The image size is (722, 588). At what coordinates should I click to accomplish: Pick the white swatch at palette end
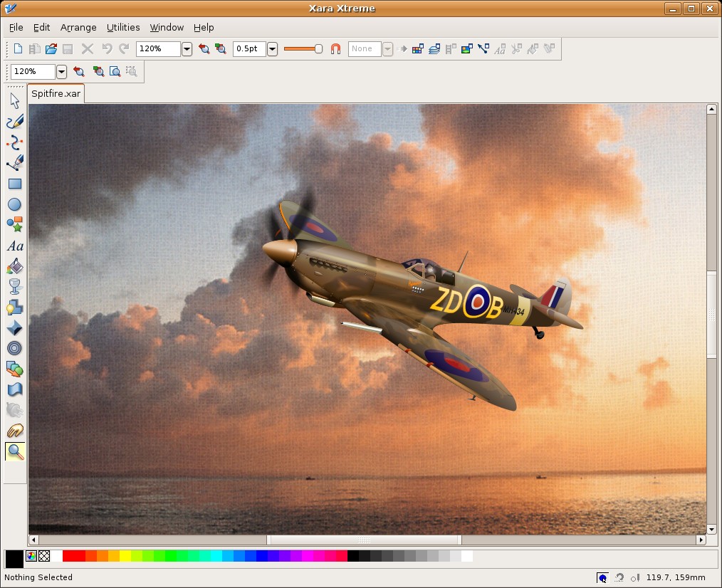(x=467, y=556)
